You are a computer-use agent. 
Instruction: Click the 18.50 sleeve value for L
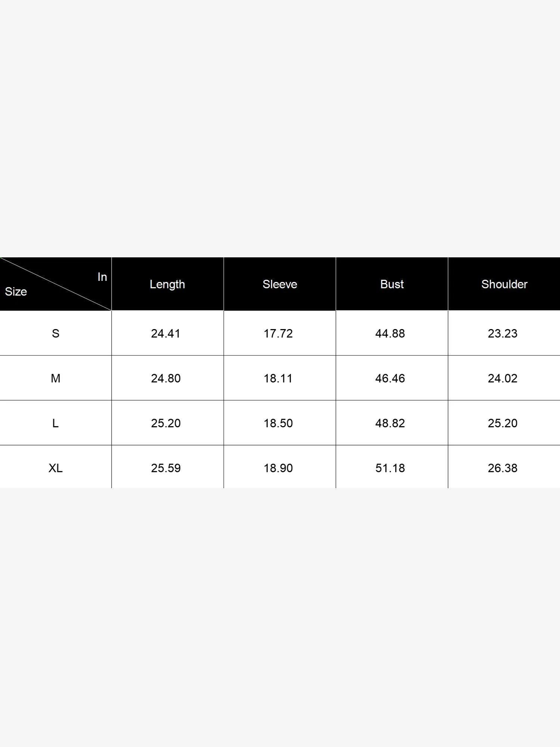(x=278, y=423)
